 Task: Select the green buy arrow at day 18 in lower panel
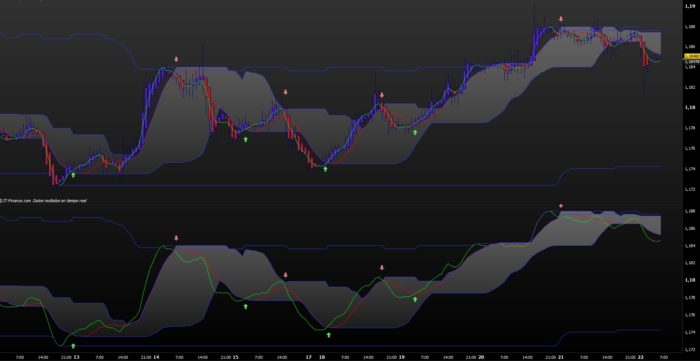coord(329,335)
